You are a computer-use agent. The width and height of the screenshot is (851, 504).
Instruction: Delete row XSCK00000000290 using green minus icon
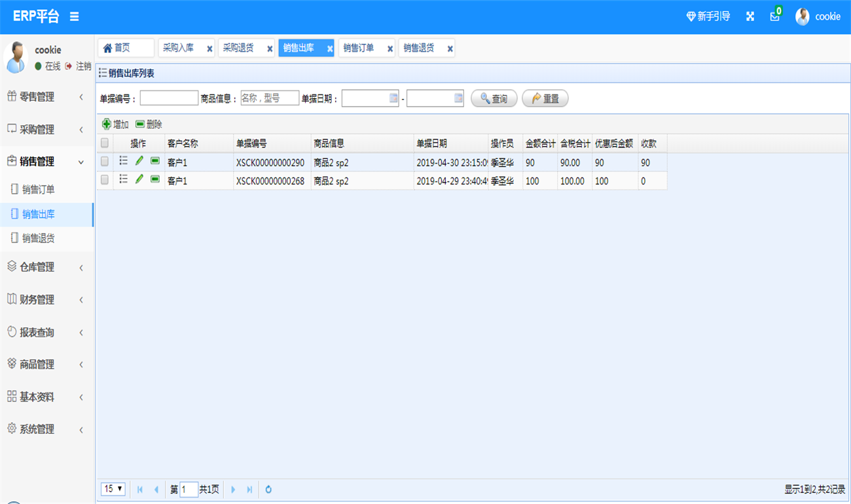[155, 161]
